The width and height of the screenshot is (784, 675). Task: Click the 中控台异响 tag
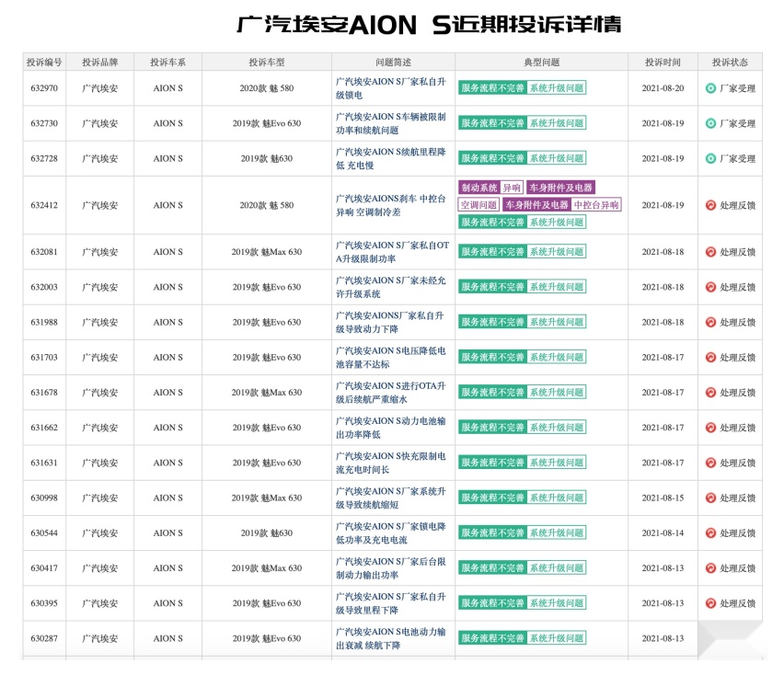pyautogui.click(x=596, y=204)
